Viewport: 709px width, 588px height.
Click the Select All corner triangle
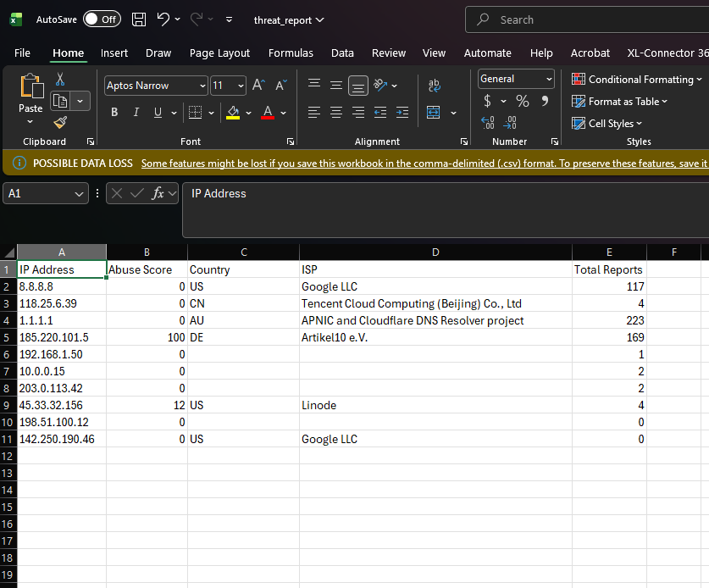[8, 252]
